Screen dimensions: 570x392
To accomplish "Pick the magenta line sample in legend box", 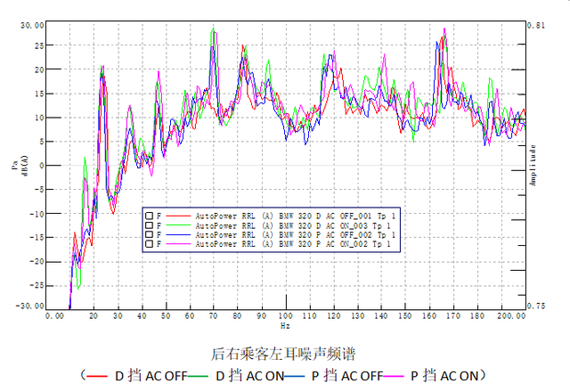I will click(x=179, y=243).
